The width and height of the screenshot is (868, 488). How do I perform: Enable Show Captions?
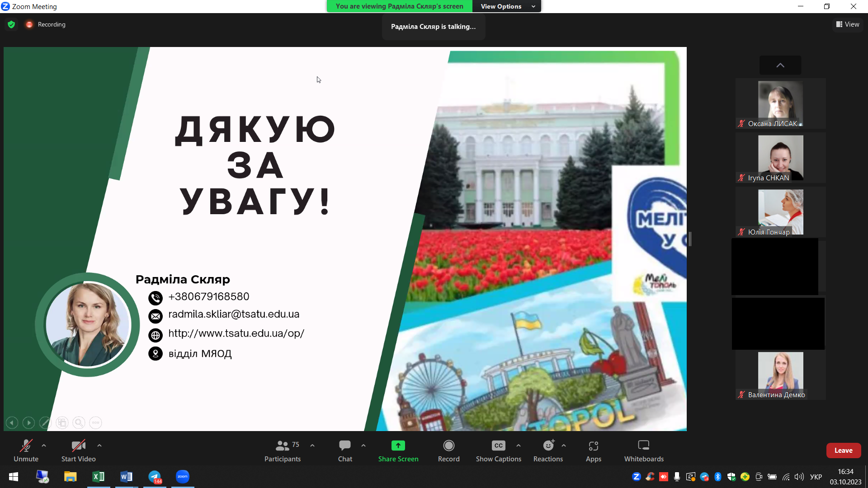tap(498, 446)
